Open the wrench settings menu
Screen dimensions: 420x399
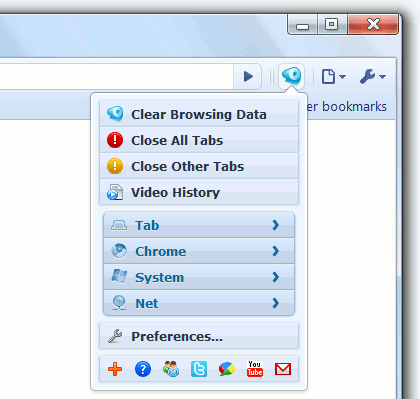[x=373, y=77]
